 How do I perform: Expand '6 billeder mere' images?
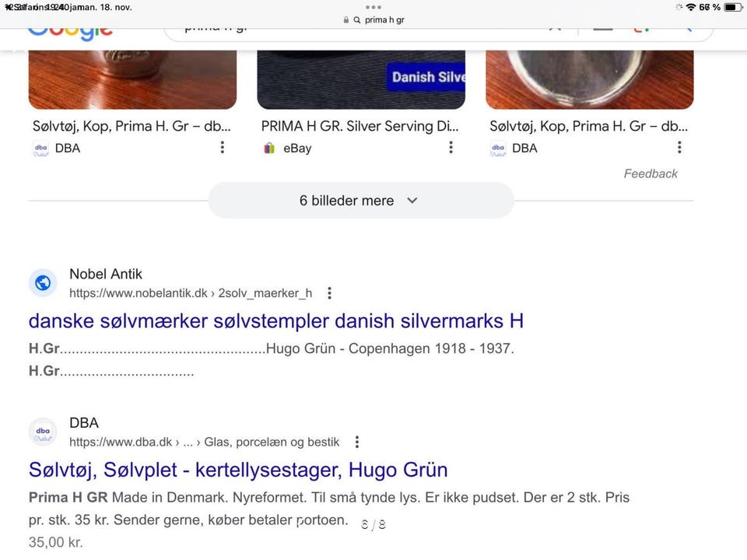click(360, 201)
